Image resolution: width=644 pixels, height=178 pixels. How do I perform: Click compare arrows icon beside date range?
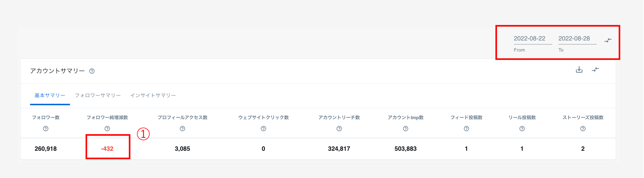(608, 40)
